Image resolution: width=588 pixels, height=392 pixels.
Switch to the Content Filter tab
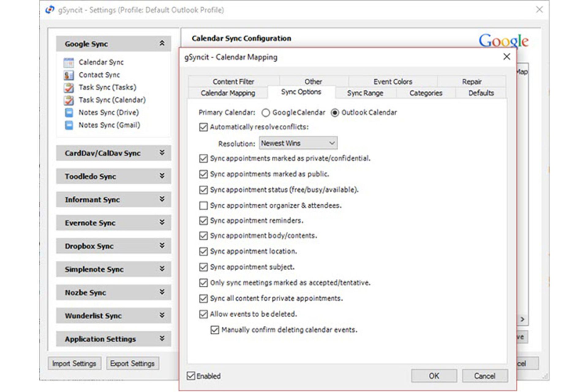[x=233, y=81]
